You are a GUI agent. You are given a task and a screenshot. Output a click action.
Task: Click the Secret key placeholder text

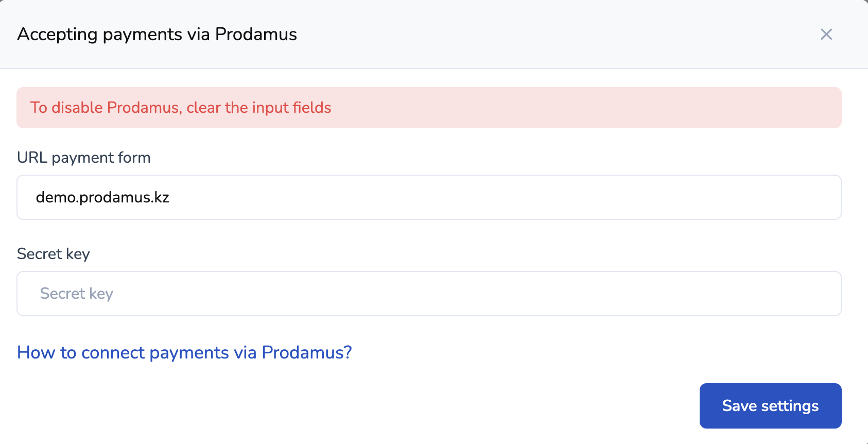(x=77, y=294)
